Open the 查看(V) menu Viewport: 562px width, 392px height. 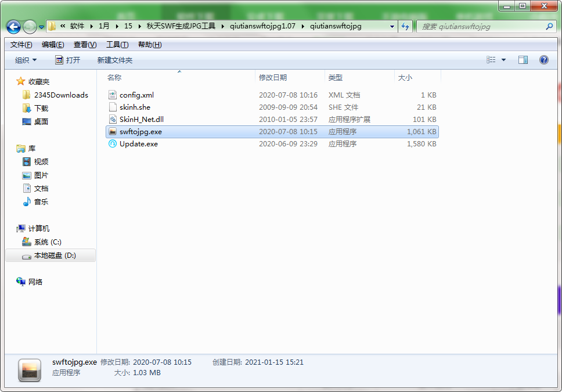pyautogui.click(x=85, y=45)
